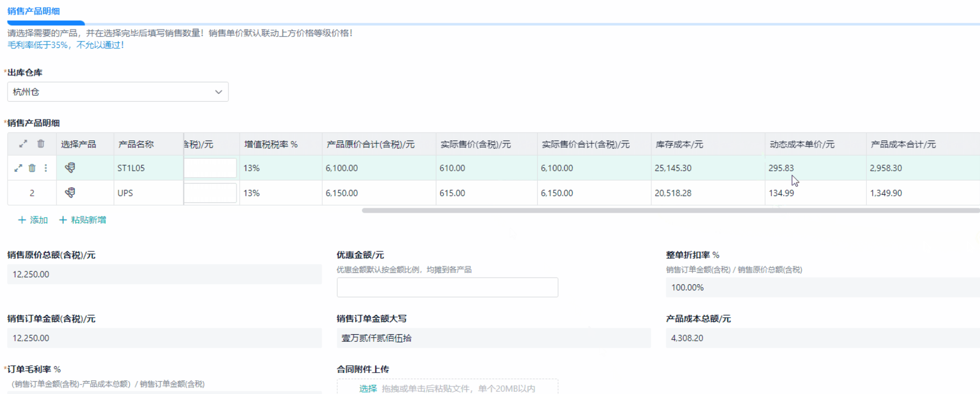Open the more options menu for ST1L05 row
Image resolution: width=980 pixels, height=394 pixels.
point(46,168)
